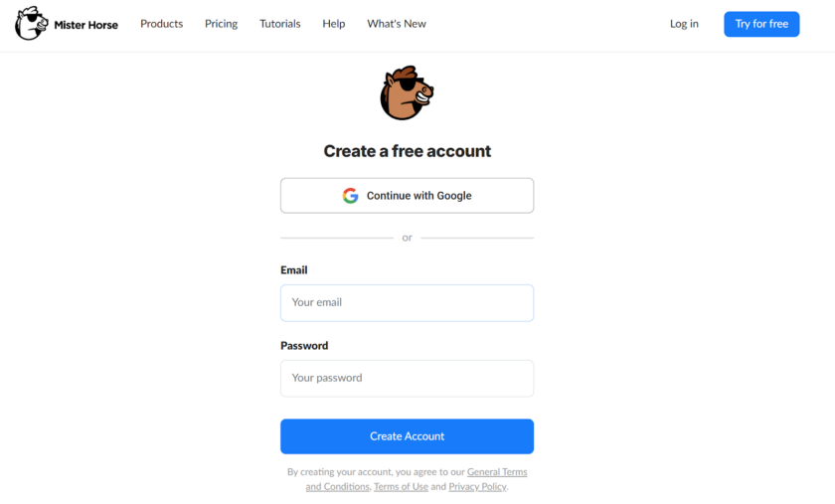Open the Tutorials section

279,24
